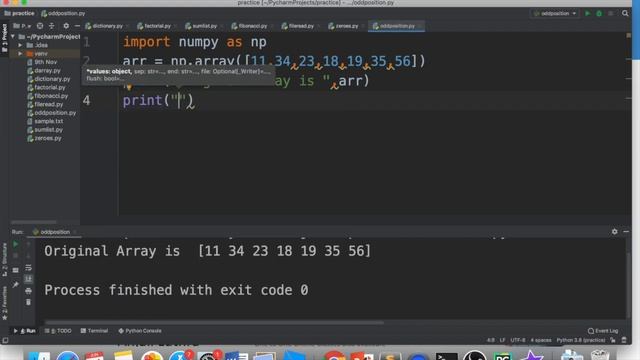
Task: Click the intention light bulb in editor
Action: 129,87
